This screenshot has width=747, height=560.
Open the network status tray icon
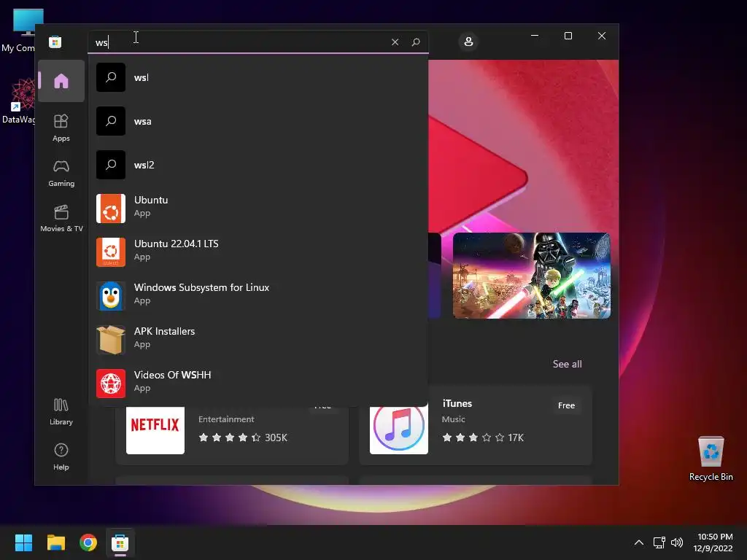point(659,542)
